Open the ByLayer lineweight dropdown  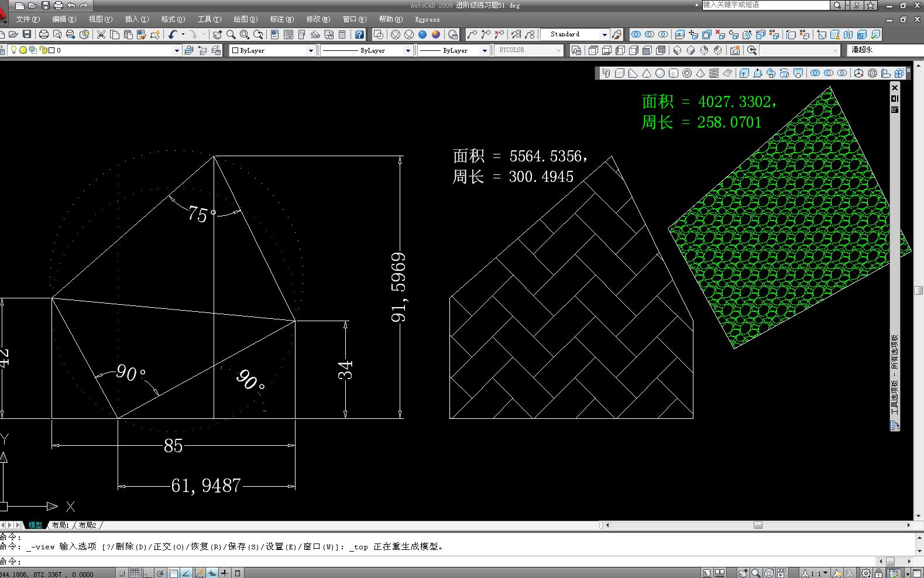click(485, 50)
